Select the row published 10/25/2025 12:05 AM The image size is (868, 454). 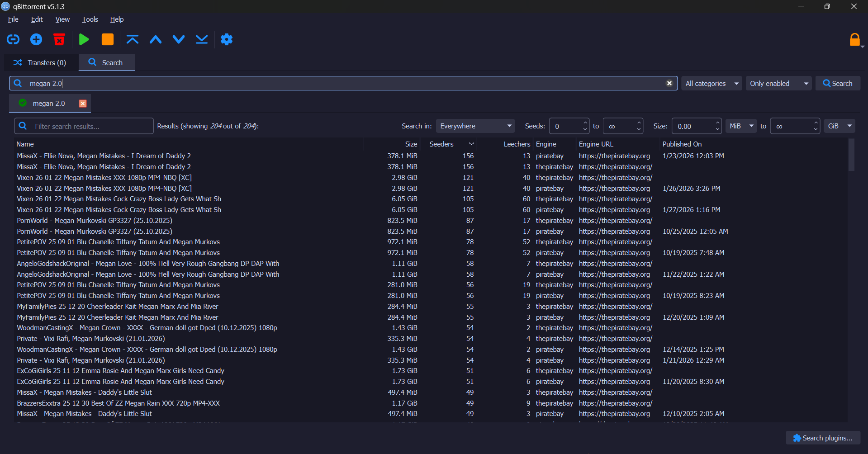(x=431, y=231)
